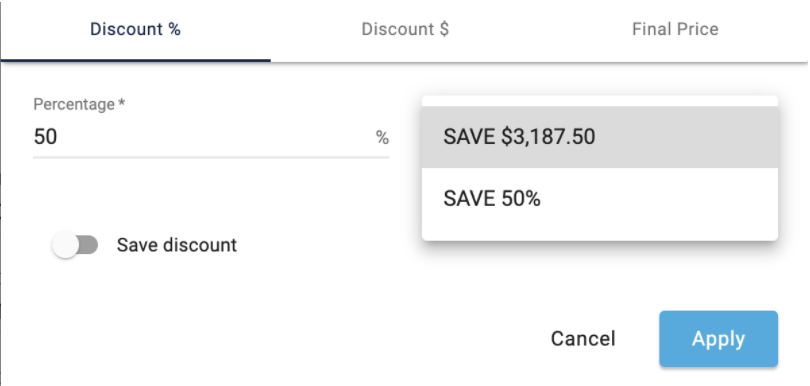The image size is (810, 386).
Task: Click the Save discount label text
Action: [x=177, y=245]
